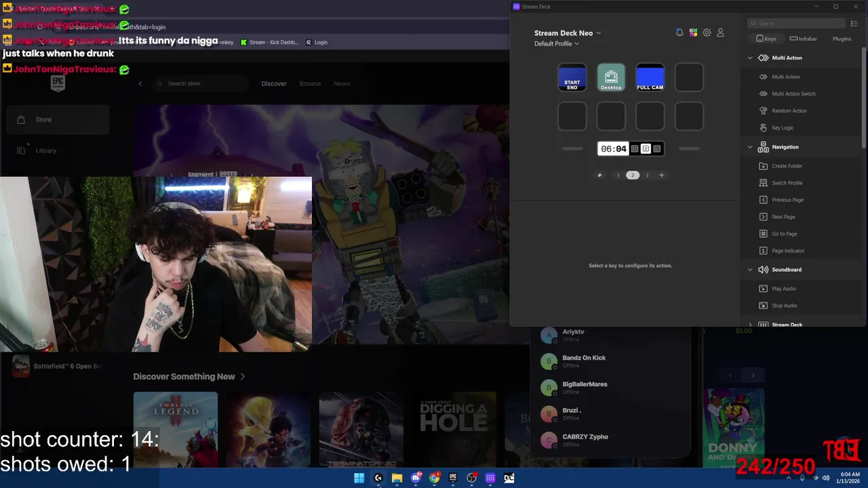Go to Store in the Epic Games sidebar
The width and height of the screenshot is (868, 488).
click(x=58, y=119)
